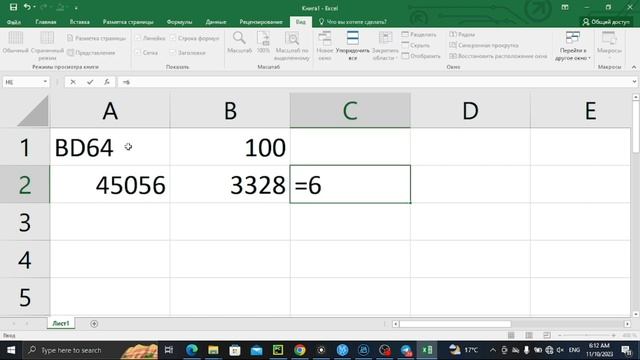This screenshot has height=360, width=640.
Task: Click cell B1 containing 100
Action: coord(230,147)
